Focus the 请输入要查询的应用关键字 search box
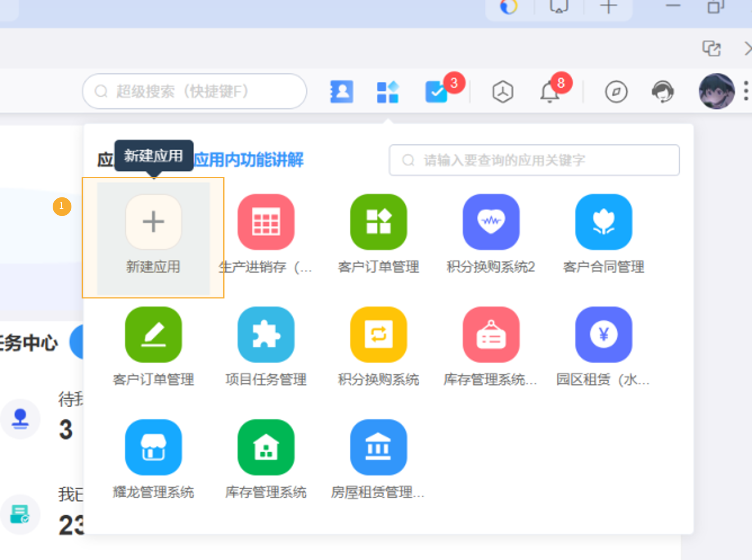The image size is (752, 560). 534,160
